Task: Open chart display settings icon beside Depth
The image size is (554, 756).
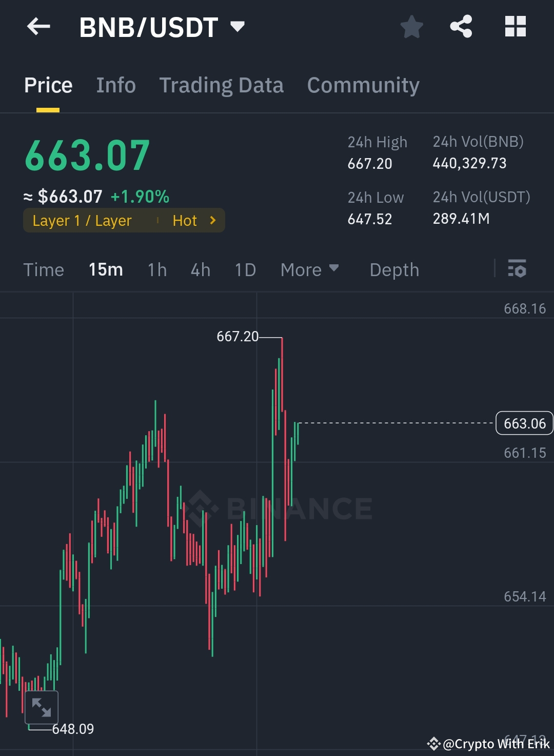Action: click(x=517, y=269)
